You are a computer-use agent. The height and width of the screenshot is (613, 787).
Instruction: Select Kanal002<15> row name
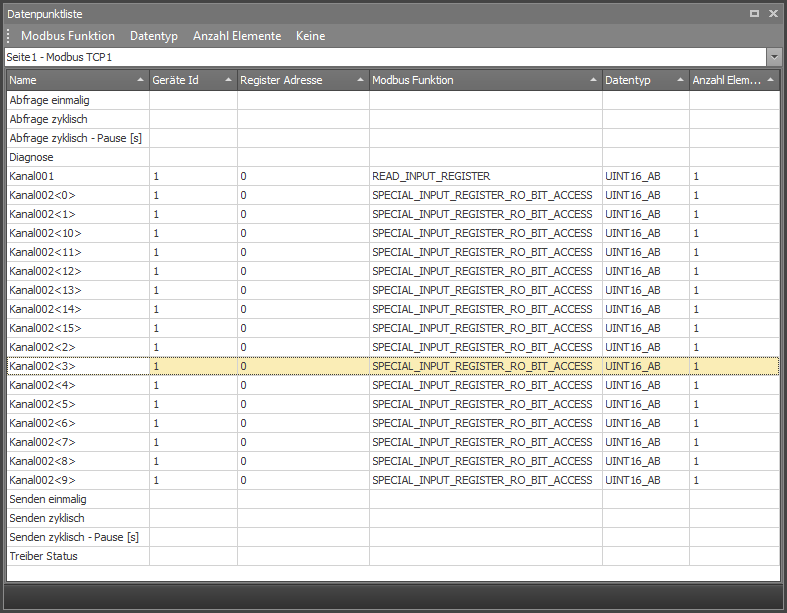tap(78, 328)
